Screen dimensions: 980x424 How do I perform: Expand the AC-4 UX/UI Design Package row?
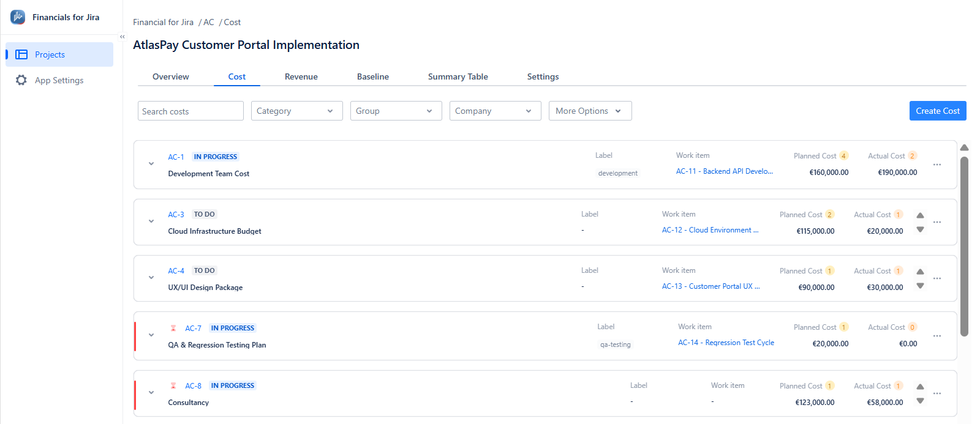[x=151, y=278]
